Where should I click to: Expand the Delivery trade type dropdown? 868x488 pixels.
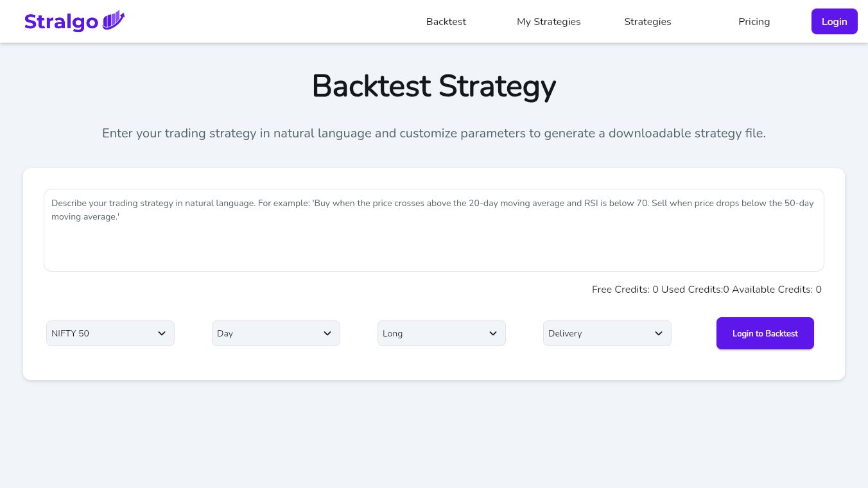(x=600, y=333)
